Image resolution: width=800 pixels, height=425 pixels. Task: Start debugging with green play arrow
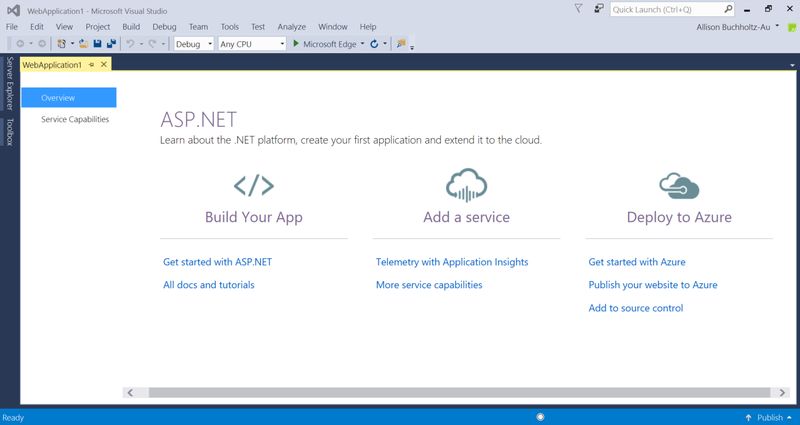pyautogui.click(x=295, y=44)
